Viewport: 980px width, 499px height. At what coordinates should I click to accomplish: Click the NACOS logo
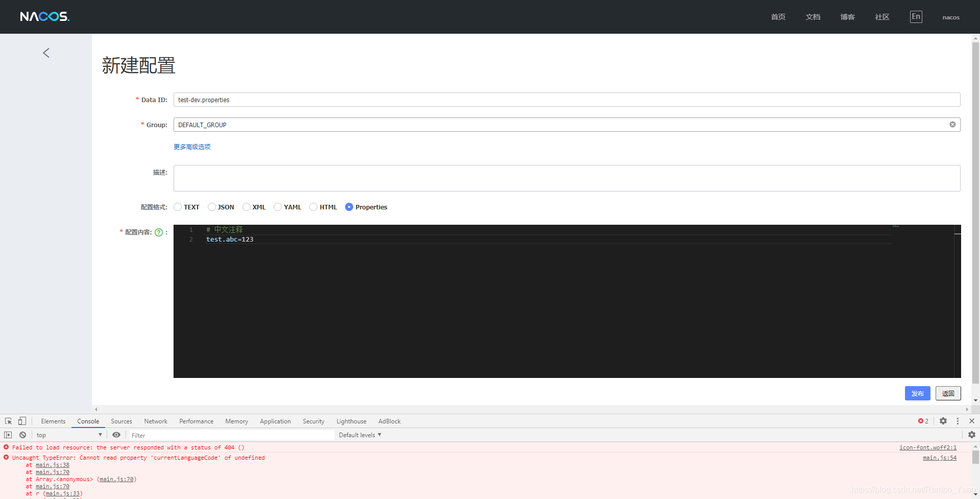tap(44, 16)
